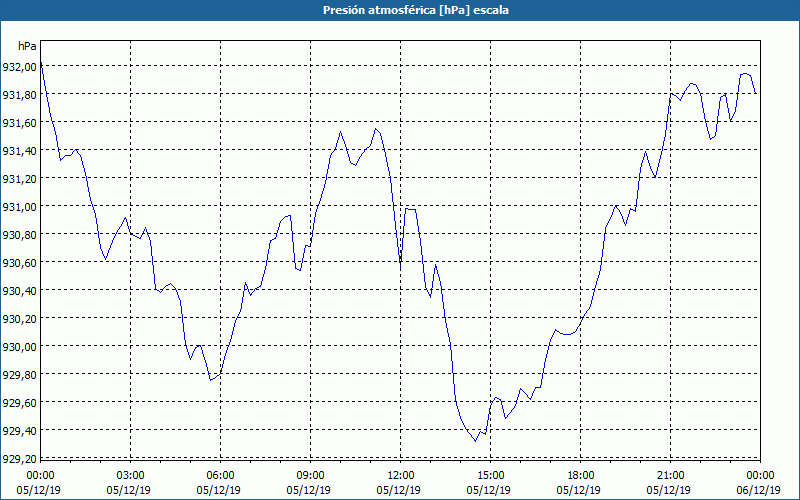This screenshot has width=800, height=500.
Task: Click the 931,40 y-axis label
Action: 19,151
